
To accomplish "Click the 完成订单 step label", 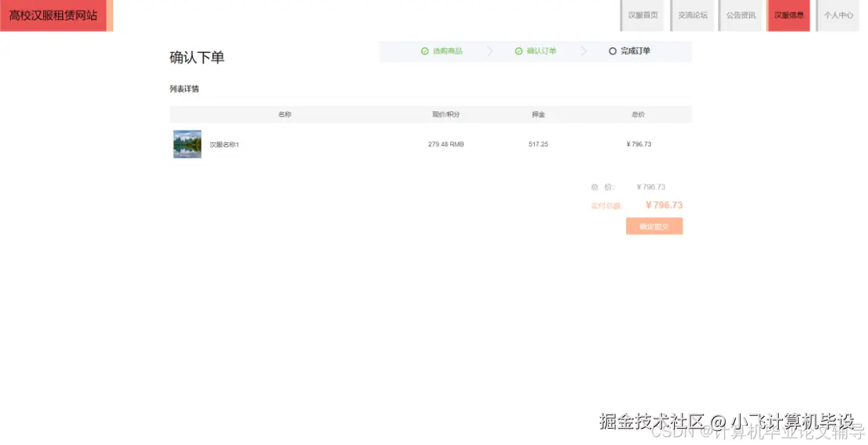I will 635,51.
